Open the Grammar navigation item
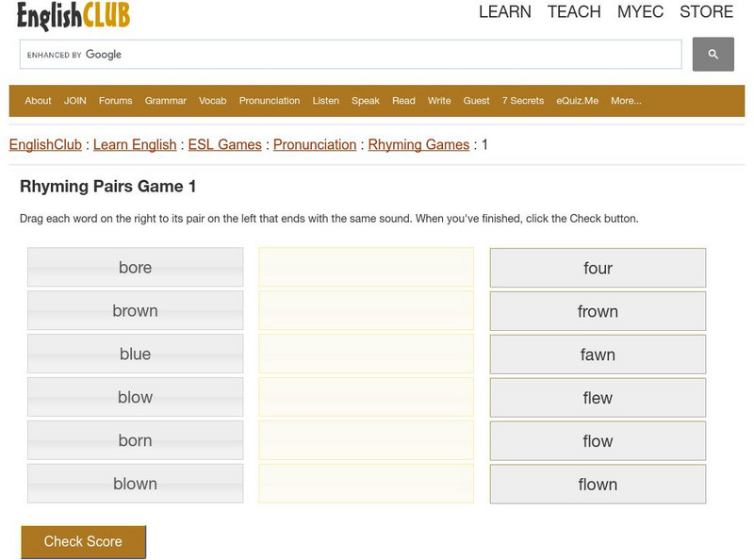The image size is (754, 560). 165,100
